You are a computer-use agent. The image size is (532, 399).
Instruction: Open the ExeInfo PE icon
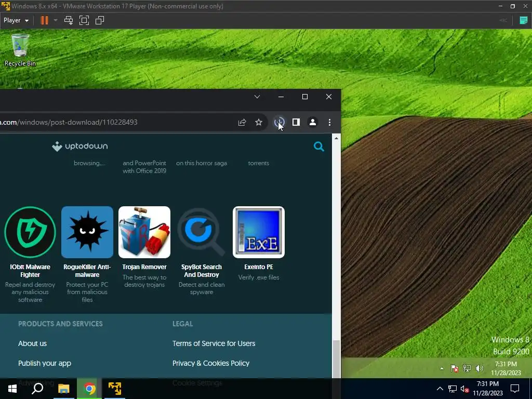pos(259,232)
